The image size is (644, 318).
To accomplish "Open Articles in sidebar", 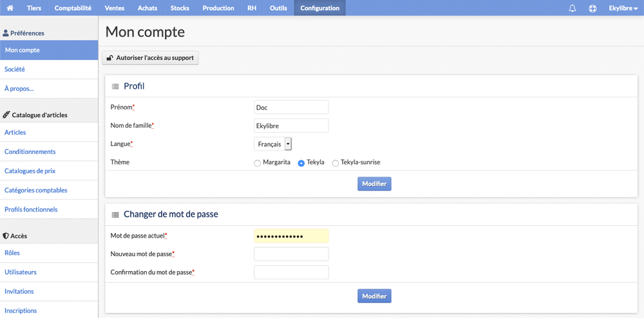I will coord(49,132).
